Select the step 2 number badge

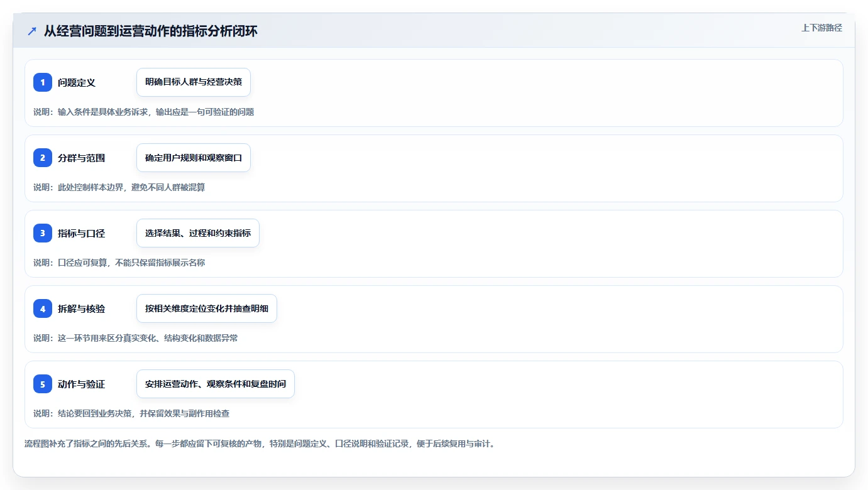coord(43,158)
